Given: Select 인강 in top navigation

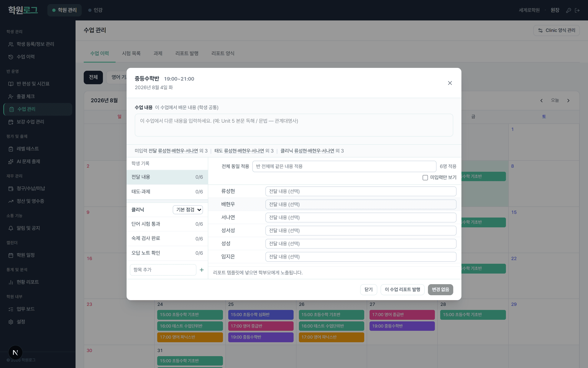Looking at the screenshot, I should [96, 10].
